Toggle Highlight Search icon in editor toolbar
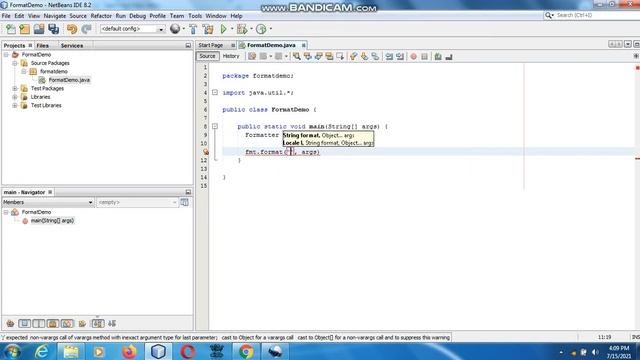640x360 pixels. [x=329, y=56]
